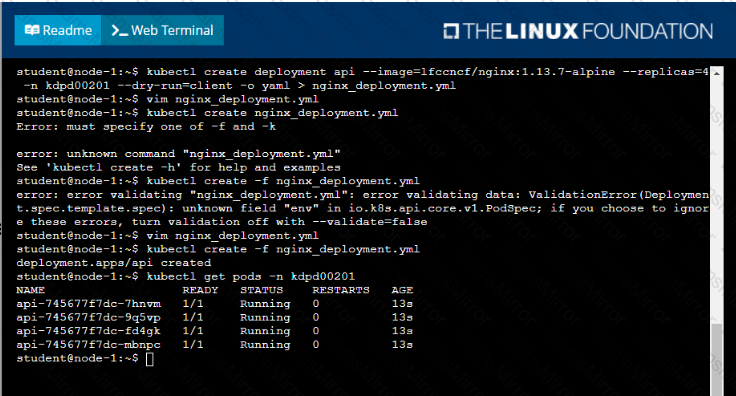Click pod name api-745677f7dc-7hnvm
The width and height of the screenshot is (736, 396).
click(89, 304)
